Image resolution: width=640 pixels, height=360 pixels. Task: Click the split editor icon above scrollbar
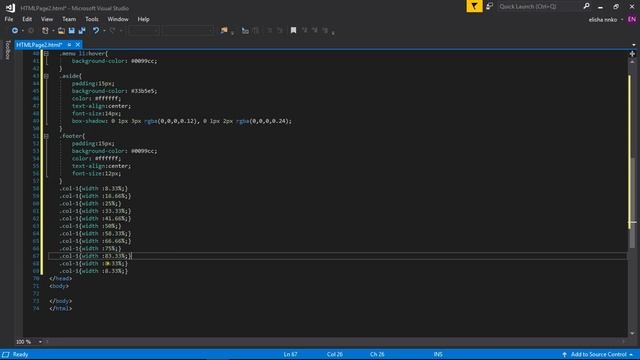point(632,54)
